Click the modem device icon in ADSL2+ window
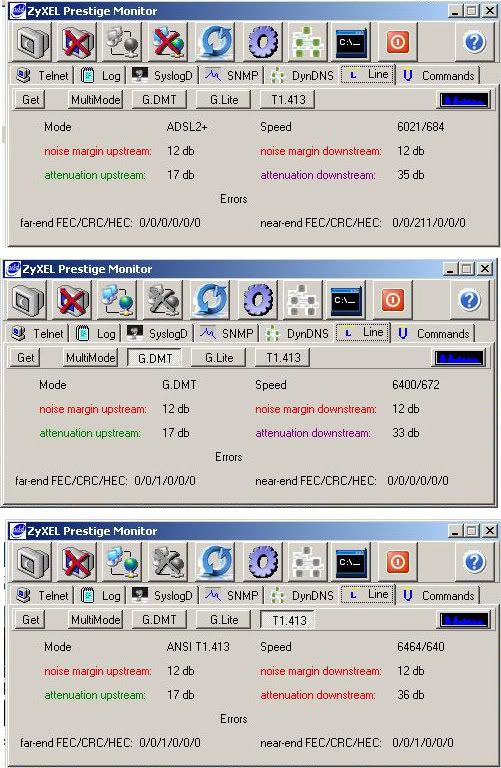The height and width of the screenshot is (768, 501). [x=33, y=42]
